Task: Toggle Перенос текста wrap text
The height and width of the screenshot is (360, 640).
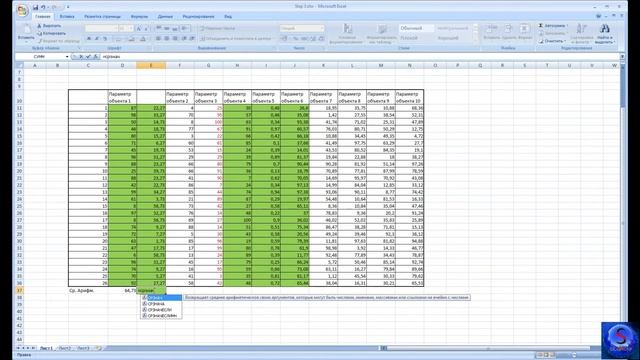Action: coord(217,29)
